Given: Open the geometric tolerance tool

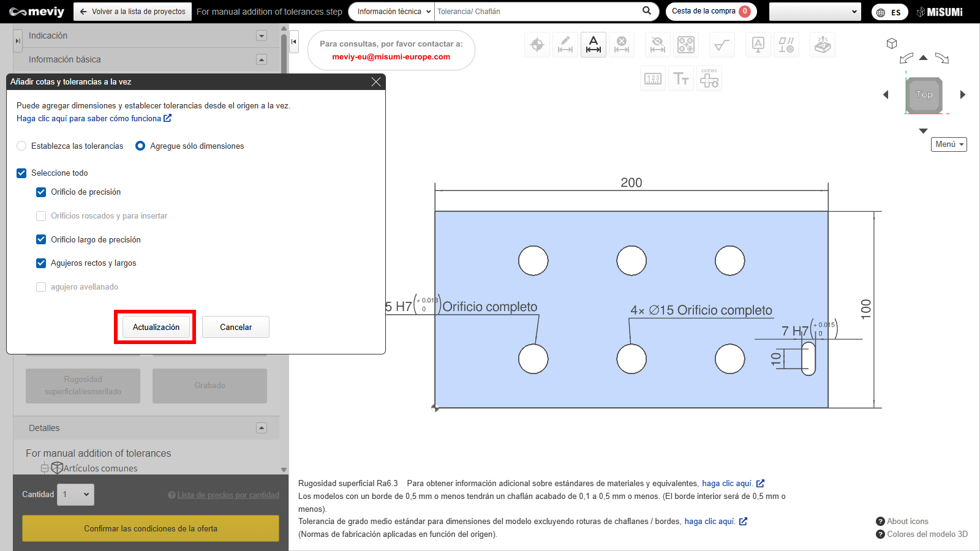Looking at the screenshot, I should coord(786,45).
